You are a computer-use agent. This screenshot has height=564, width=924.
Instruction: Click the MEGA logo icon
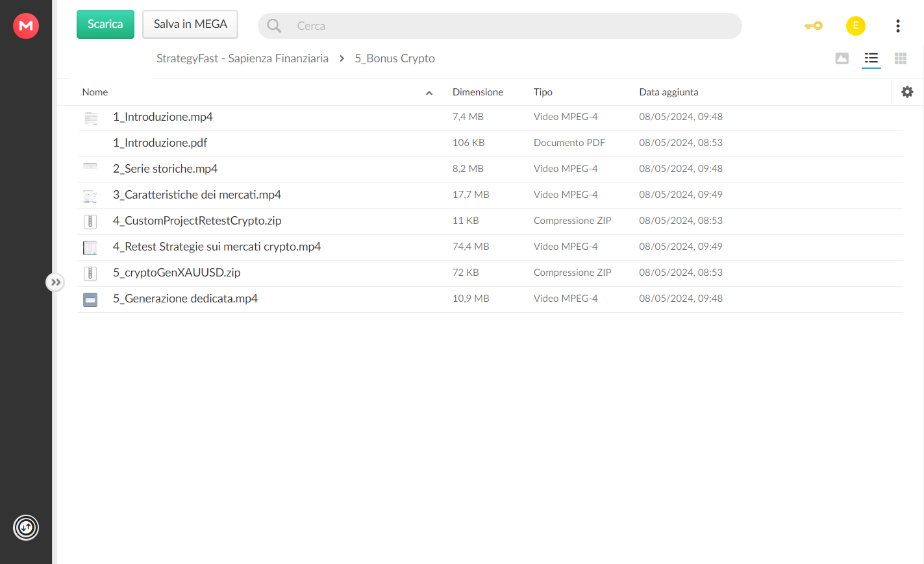click(x=26, y=26)
